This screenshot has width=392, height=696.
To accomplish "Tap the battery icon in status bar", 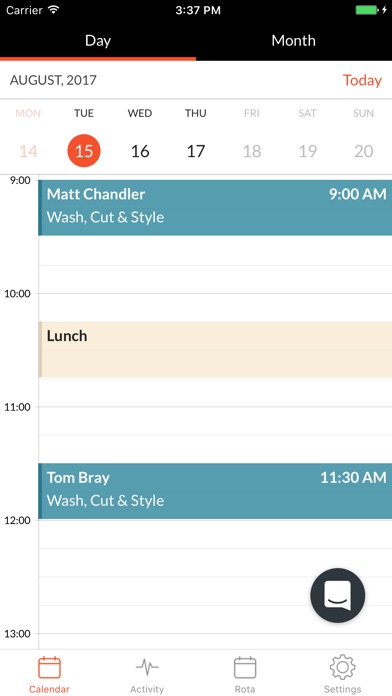I will pyautogui.click(x=367, y=10).
